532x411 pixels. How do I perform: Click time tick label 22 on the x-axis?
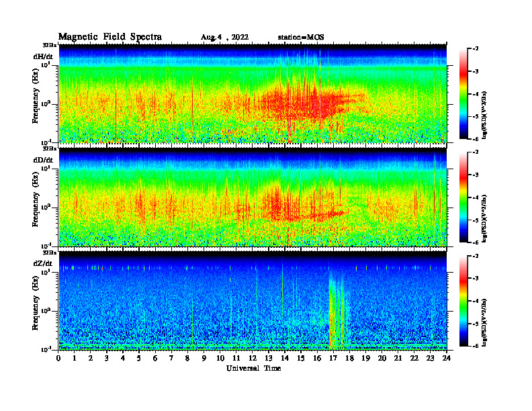(x=414, y=359)
